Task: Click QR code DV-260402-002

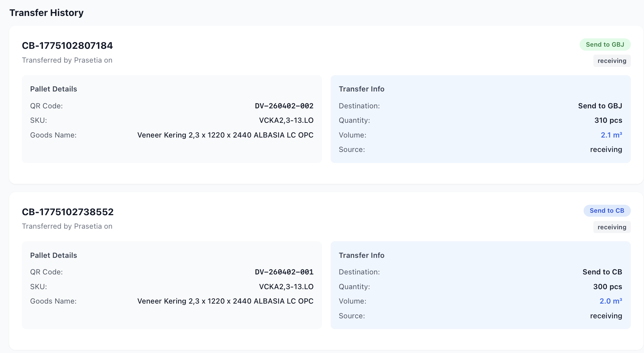Action: 284,106
